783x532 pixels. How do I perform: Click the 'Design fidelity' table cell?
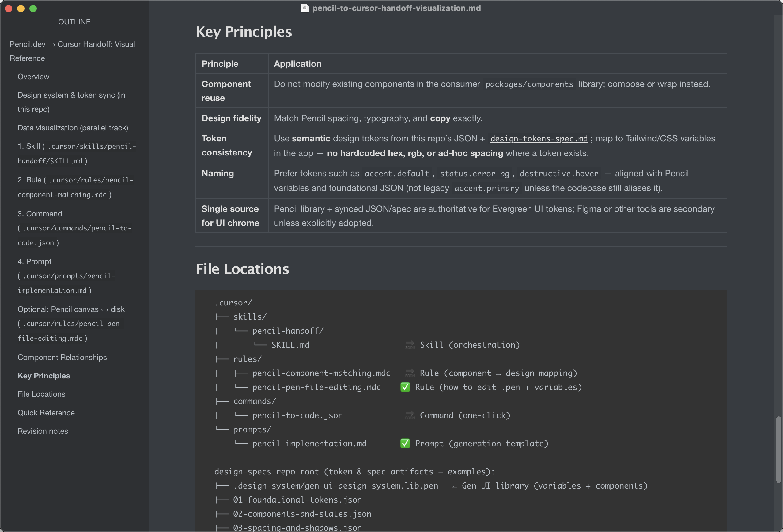click(x=232, y=118)
